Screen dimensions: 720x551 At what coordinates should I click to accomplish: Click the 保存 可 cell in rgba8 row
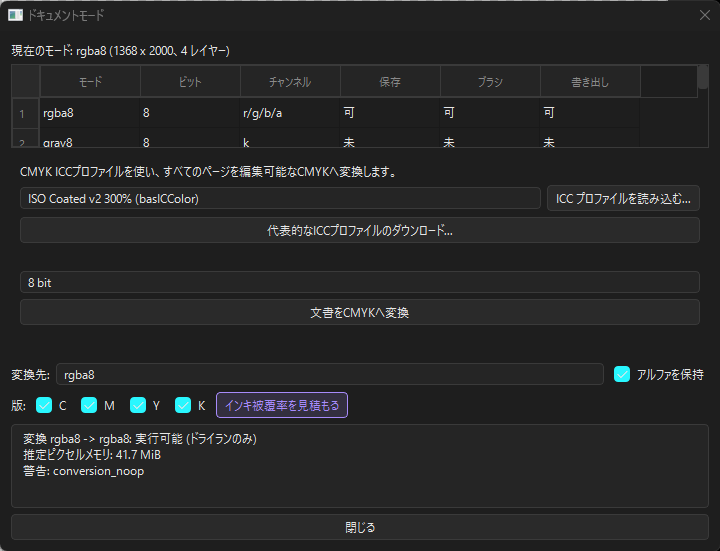390,112
